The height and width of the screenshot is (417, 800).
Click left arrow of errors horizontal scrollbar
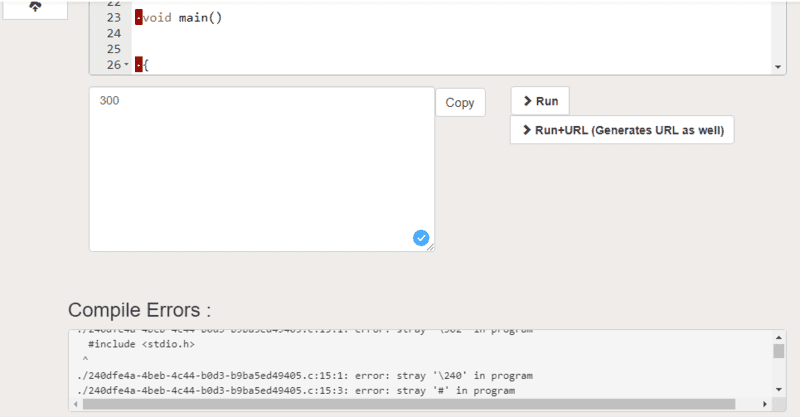click(76, 405)
